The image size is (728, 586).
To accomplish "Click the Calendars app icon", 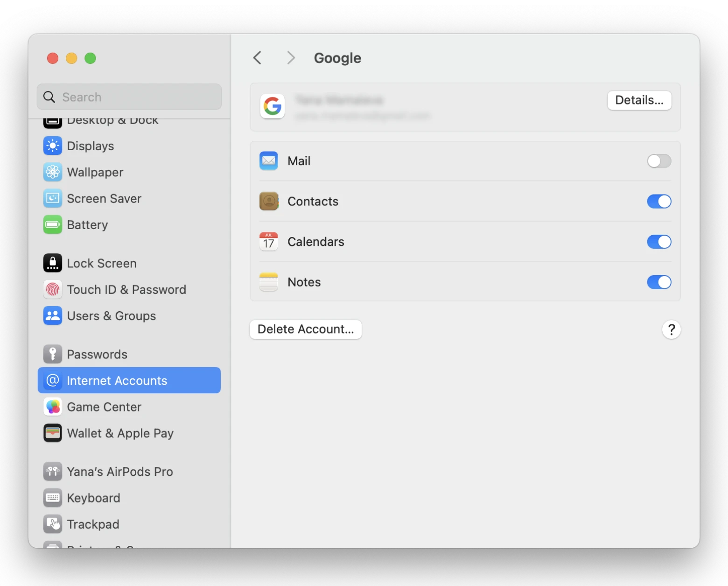I will [269, 242].
